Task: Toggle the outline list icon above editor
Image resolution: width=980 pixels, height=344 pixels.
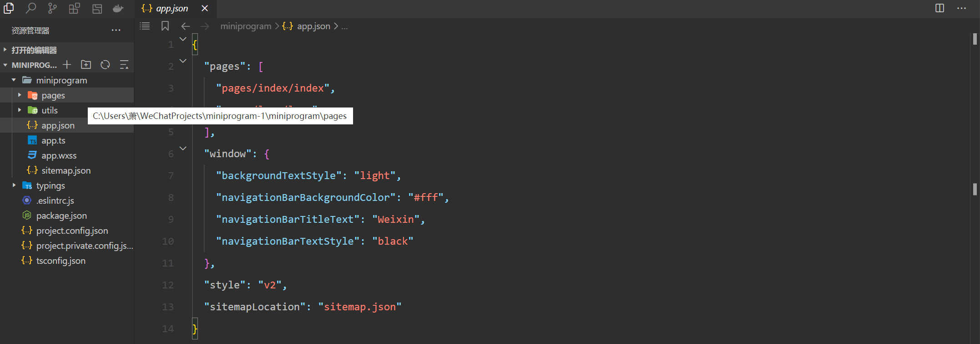Action: pos(145,26)
